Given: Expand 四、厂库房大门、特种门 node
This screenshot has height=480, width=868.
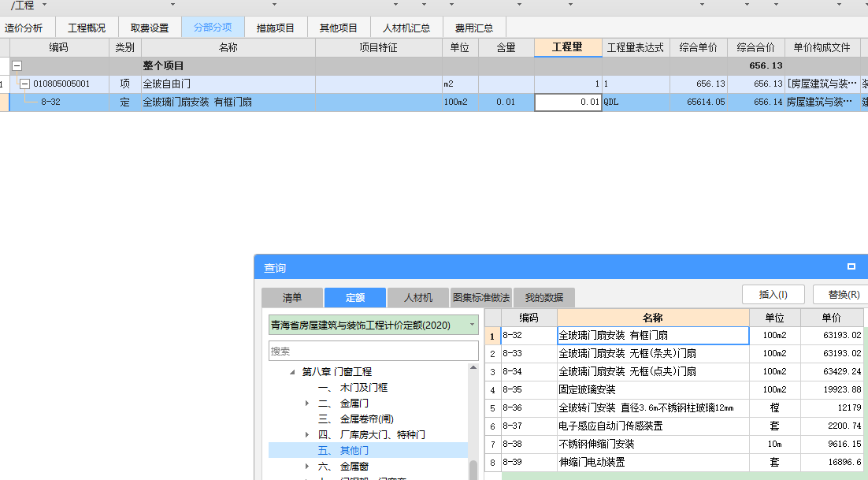Looking at the screenshot, I should pyautogui.click(x=307, y=435).
